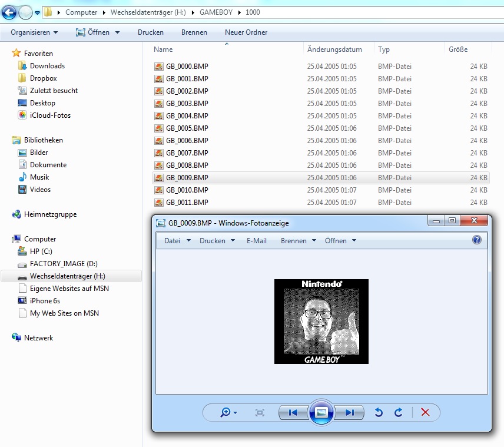Show the photo at actual size
Screen dimensions: 504x447
tap(260, 413)
